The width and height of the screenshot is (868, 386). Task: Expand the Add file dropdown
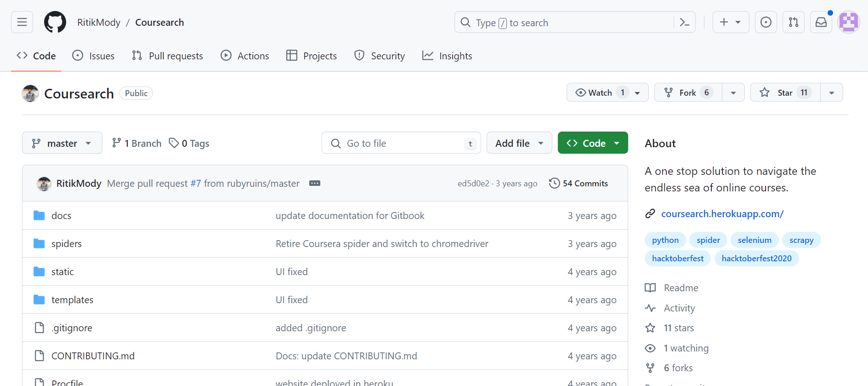(519, 143)
